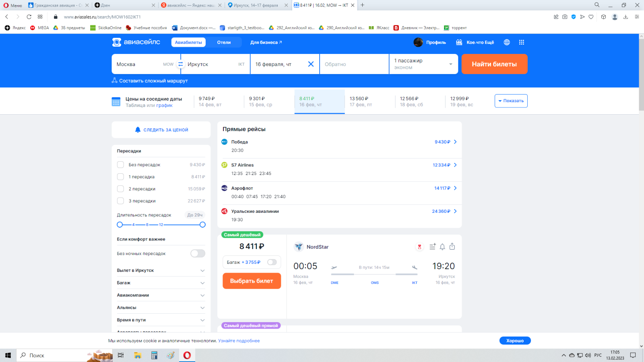Screen dimensions: 644x362
Task: Expand 'Время в пути' filter section
Action: point(161,320)
